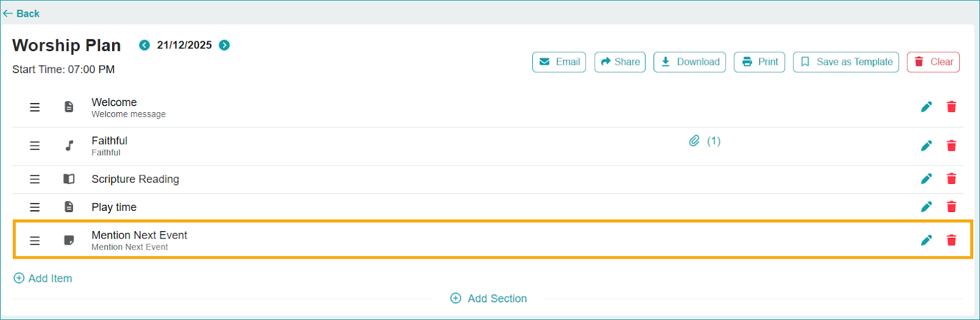980x320 pixels.
Task: Print the worship plan
Action: (x=759, y=62)
